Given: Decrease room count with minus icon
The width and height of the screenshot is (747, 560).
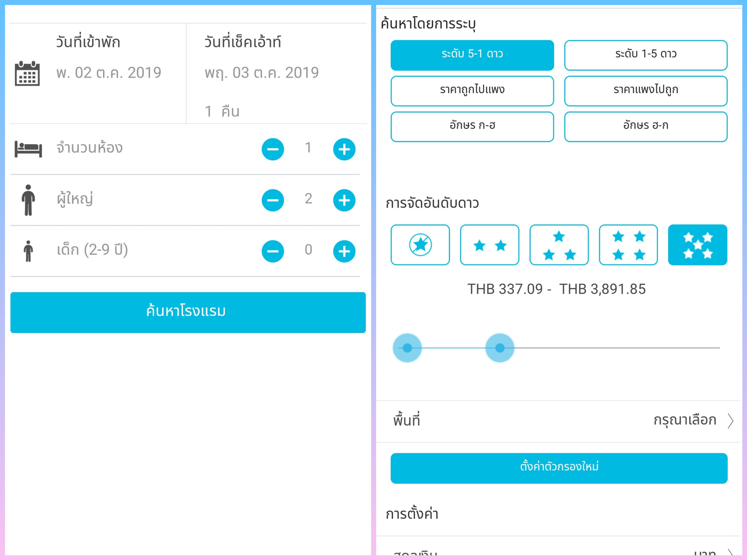Looking at the screenshot, I should [x=272, y=149].
